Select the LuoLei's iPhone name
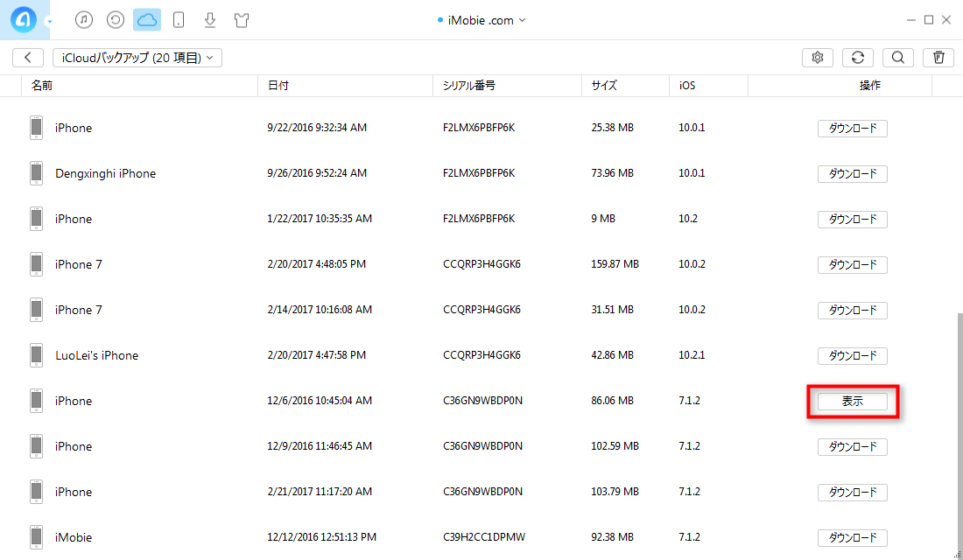 [97, 355]
